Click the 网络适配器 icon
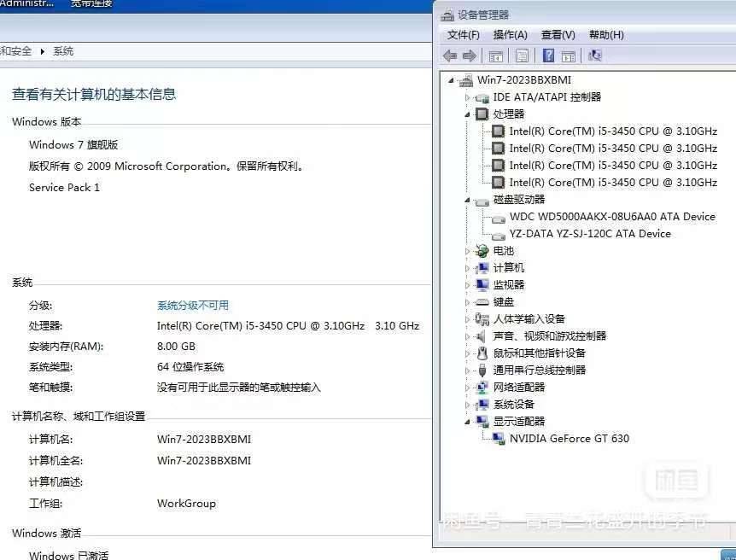 click(482, 388)
